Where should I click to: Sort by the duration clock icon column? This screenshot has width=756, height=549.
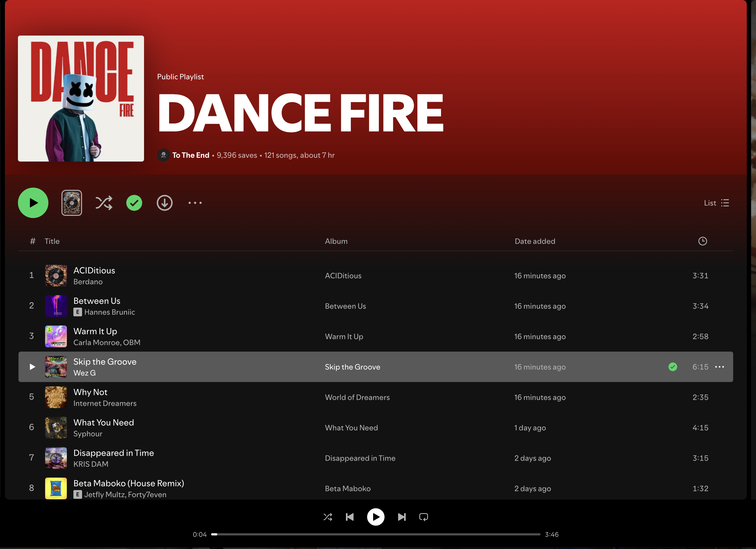(702, 241)
